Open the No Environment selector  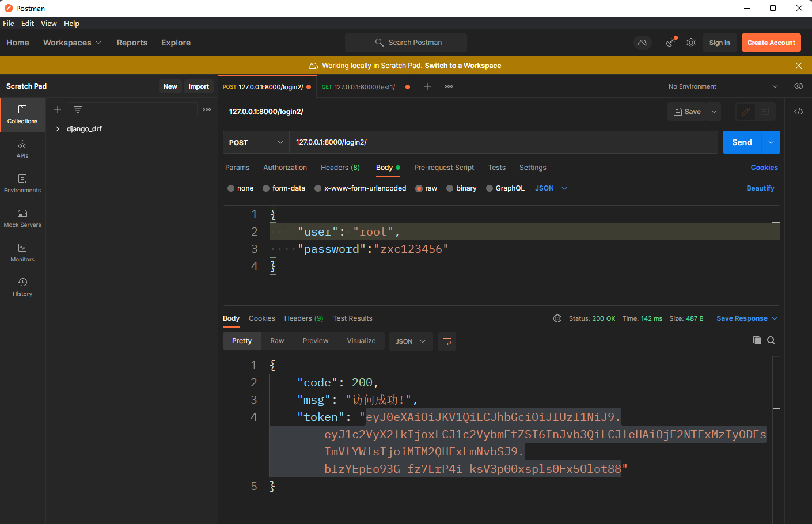point(723,86)
